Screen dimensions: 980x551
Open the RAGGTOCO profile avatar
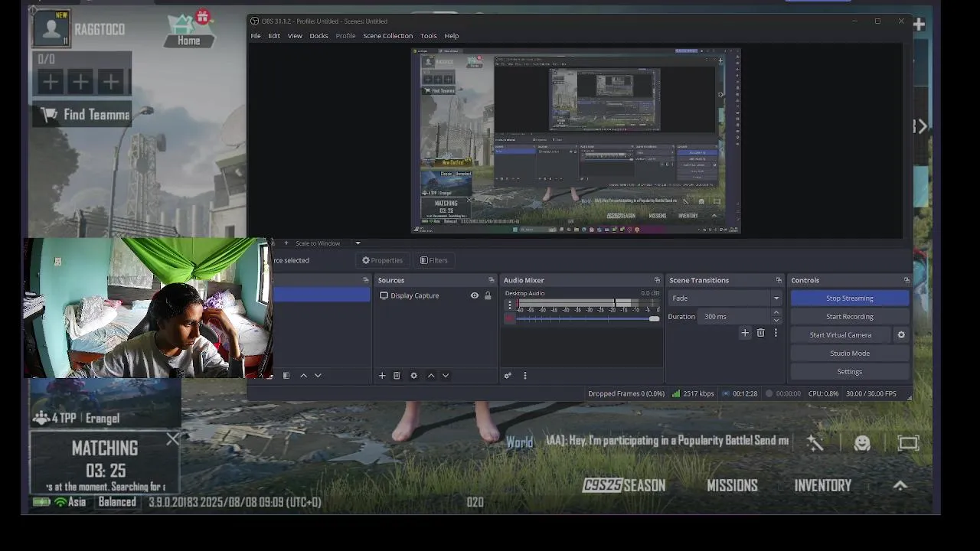click(x=52, y=29)
